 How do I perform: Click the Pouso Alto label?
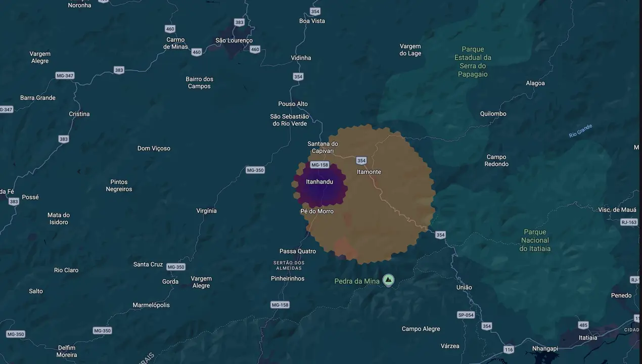[293, 104]
